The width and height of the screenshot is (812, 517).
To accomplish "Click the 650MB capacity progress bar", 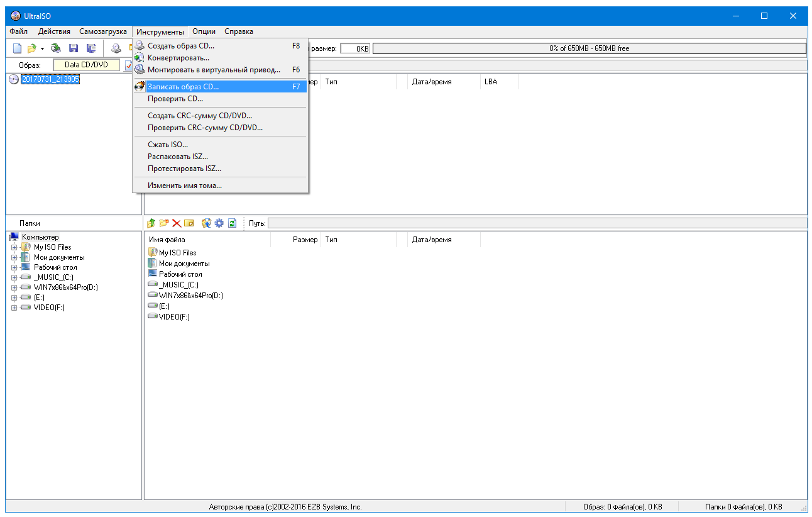I will (x=589, y=48).
